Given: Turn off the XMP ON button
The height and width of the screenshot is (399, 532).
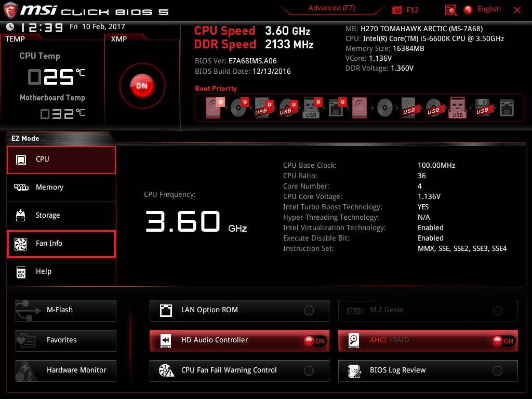Looking at the screenshot, I should 142,86.
